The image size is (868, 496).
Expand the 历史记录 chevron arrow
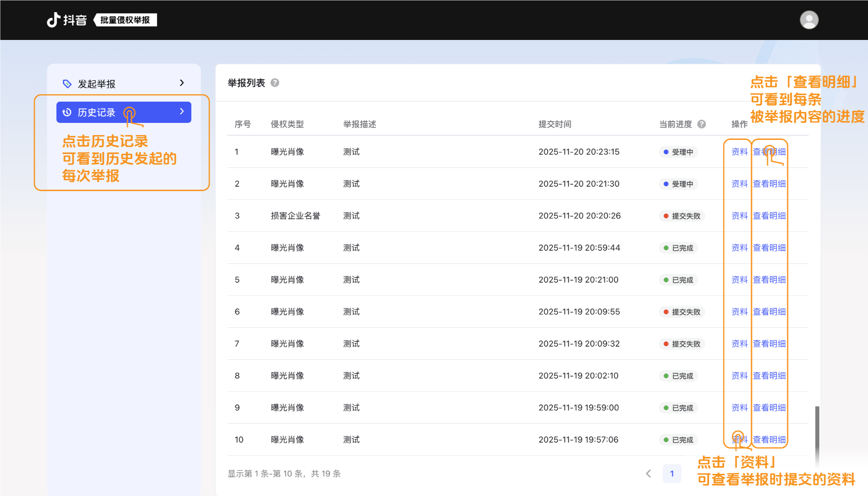click(182, 112)
